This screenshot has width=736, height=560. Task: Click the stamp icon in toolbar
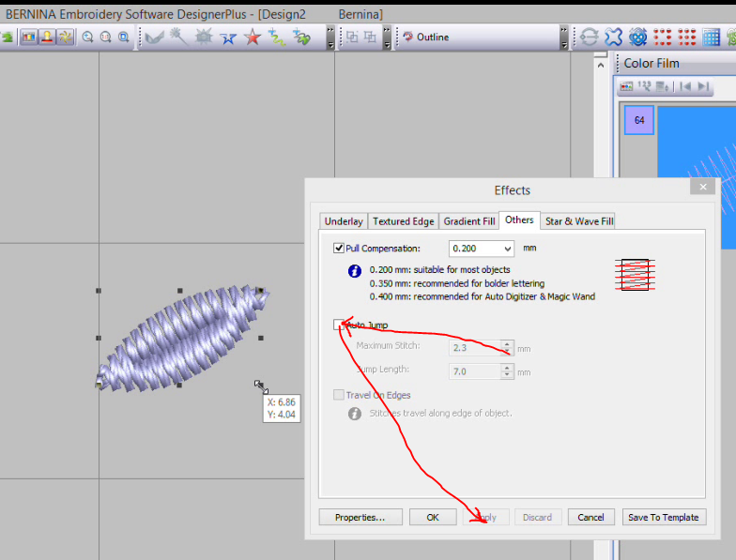[x=46, y=38]
